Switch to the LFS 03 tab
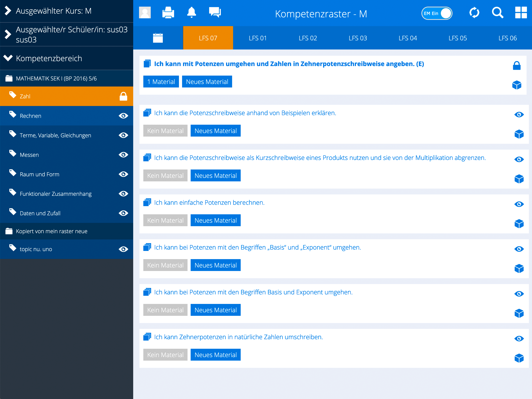The image size is (532, 399). 358,38
